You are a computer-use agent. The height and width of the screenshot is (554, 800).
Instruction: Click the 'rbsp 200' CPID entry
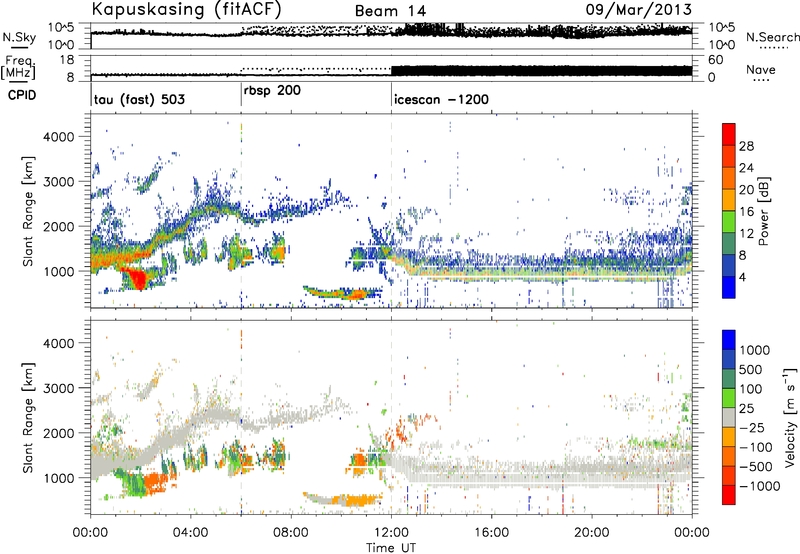[x=272, y=91]
